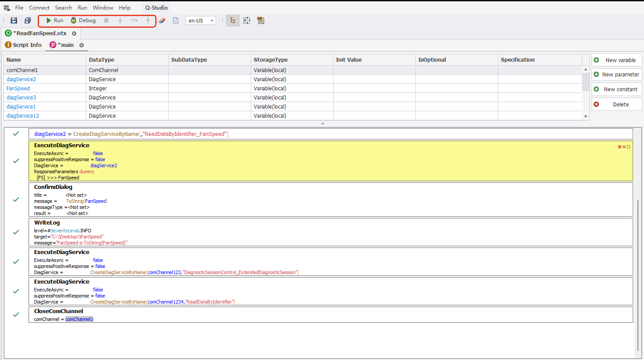Screen dimensions: 644x360
Task: Click the New constant button
Action: tap(617, 89)
